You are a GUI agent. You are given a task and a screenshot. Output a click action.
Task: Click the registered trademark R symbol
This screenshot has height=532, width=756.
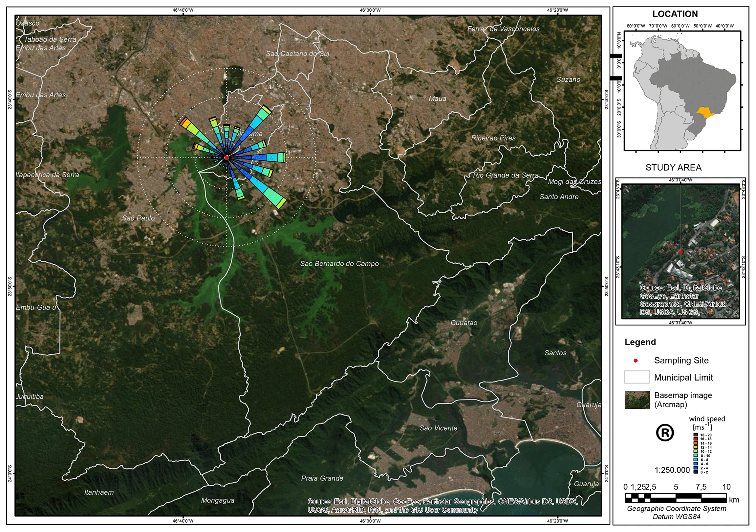[665, 433]
